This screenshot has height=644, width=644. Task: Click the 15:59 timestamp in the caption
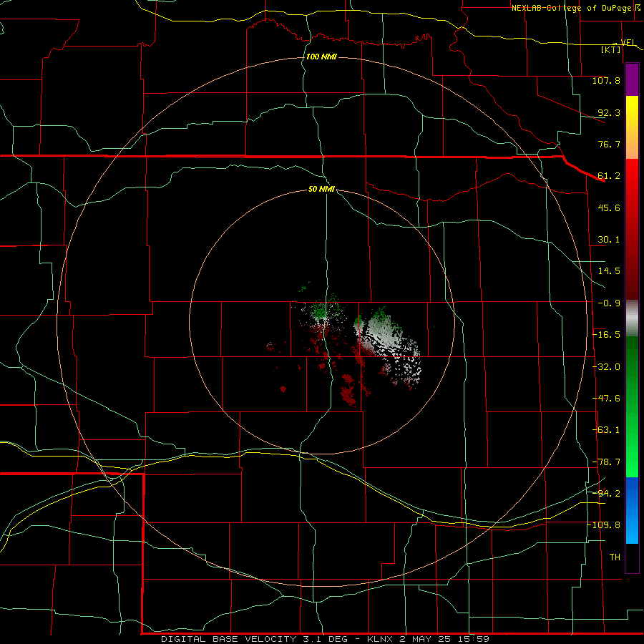475,639
